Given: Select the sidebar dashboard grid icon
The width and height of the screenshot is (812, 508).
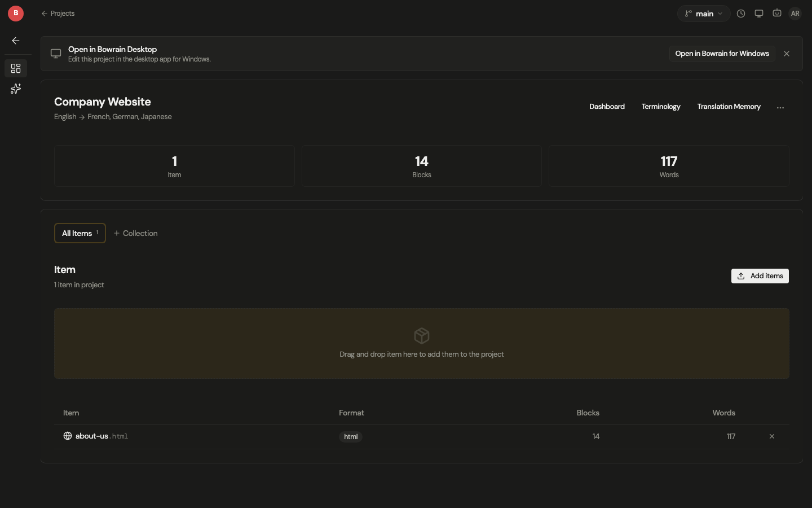Looking at the screenshot, I should pyautogui.click(x=16, y=68).
